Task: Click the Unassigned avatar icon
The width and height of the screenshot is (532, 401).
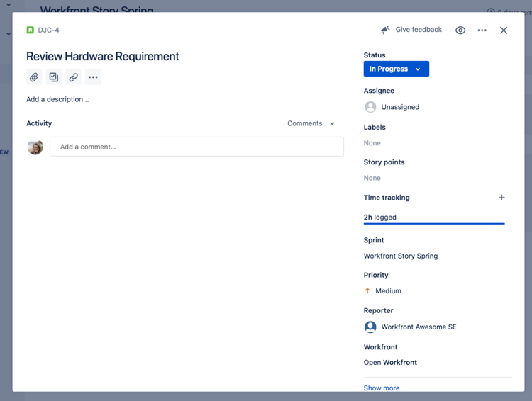Action: pyautogui.click(x=370, y=107)
